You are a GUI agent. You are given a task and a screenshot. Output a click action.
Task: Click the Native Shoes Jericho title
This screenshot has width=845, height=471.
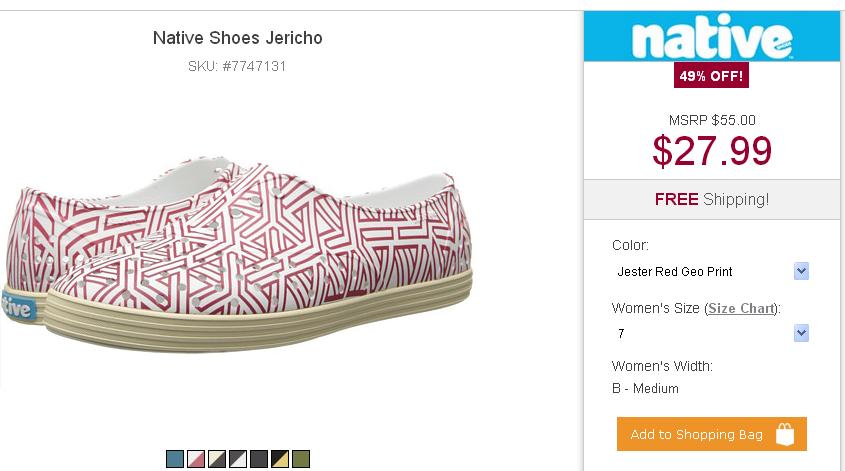tap(237, 38)
